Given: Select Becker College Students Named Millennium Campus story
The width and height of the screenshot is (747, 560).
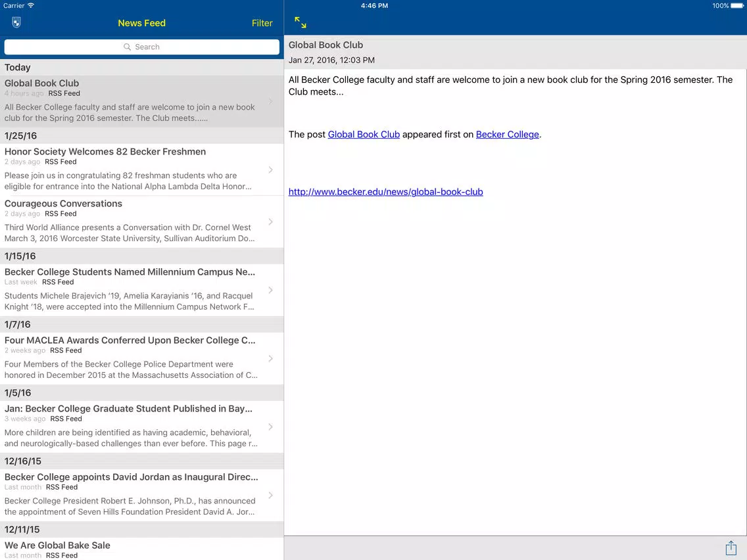Looking at the screenshot, I should point(141,289).
